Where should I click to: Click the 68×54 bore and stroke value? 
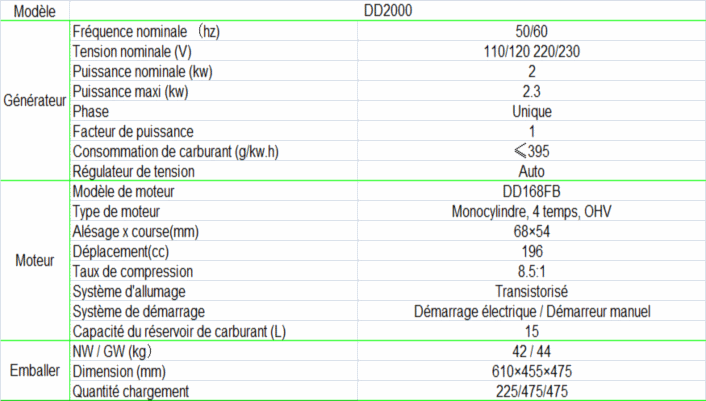pos(531,232)
